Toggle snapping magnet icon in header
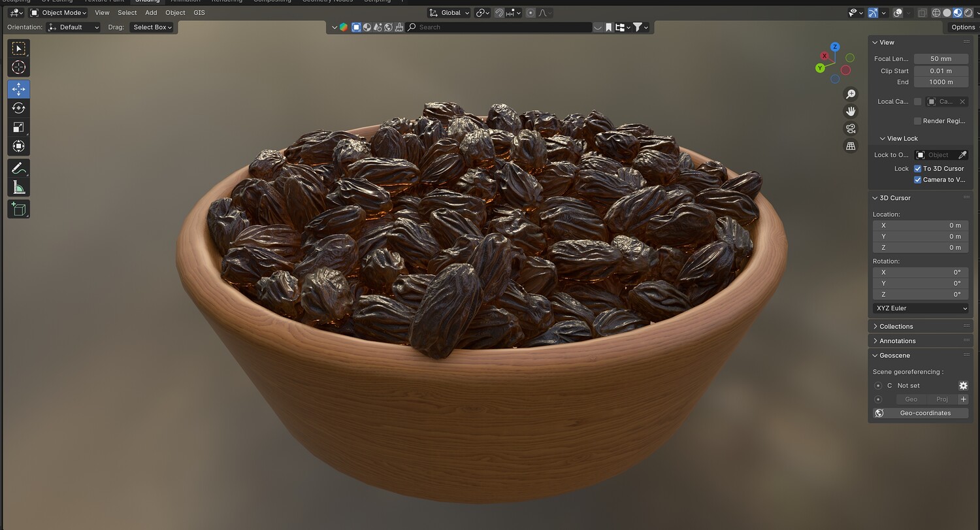This screenshot has width=980, height=530. click(499, 12)
